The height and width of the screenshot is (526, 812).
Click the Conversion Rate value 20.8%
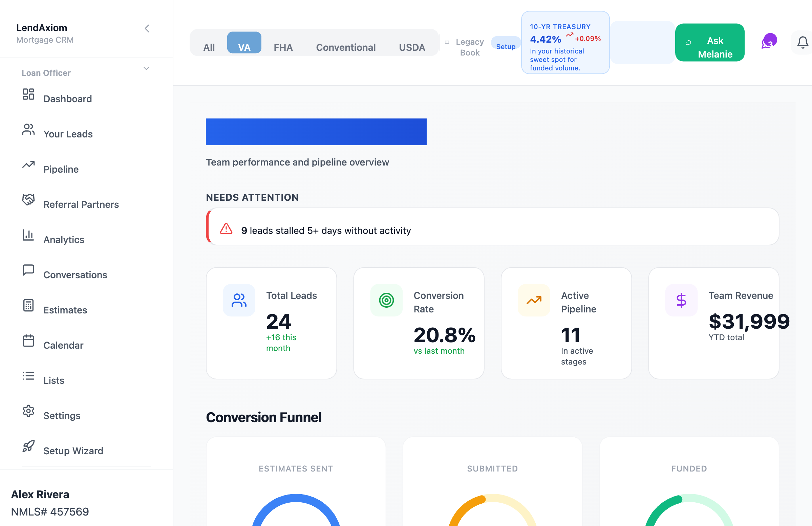[444, 335]
